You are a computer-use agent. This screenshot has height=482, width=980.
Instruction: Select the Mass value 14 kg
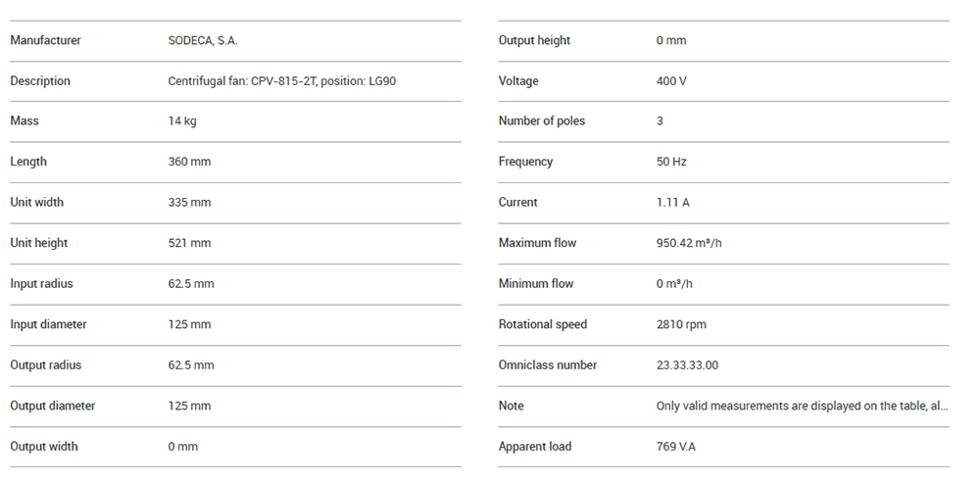pyautogui.click(x=182, y=121)
